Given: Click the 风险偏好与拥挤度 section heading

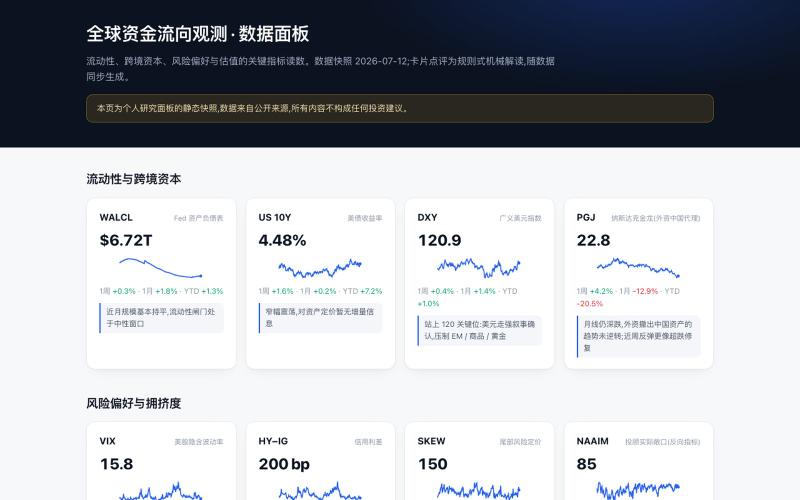Looking at the screenshot, I should (134, 403).
